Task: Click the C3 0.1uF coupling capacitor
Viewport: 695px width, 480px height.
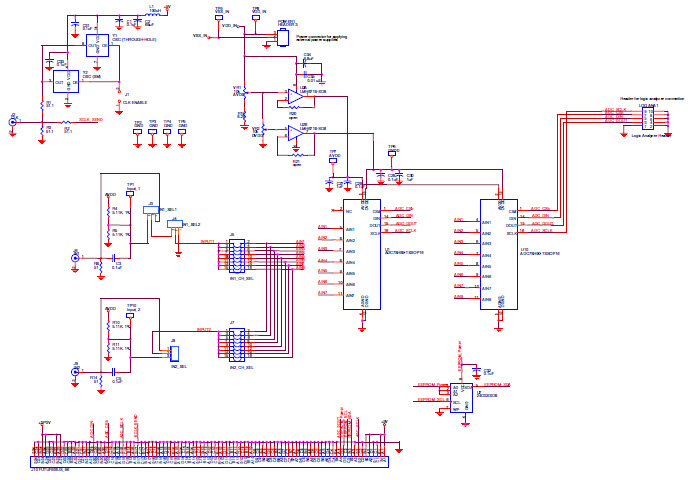Action: coord(114,258)
